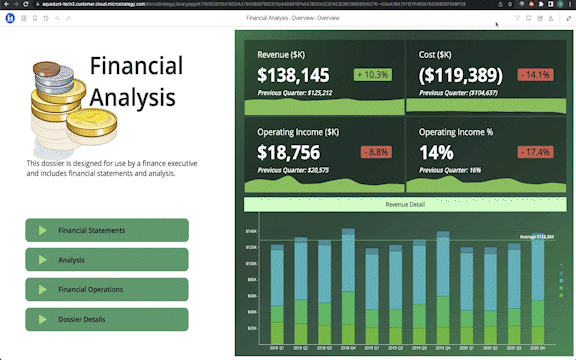Screen dimensions: 576x360
Task: Open the comments icon
Action: tap(529, 18)
